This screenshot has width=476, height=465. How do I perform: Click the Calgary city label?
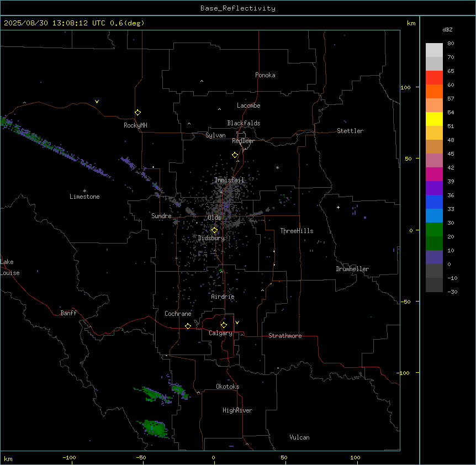[221, 333]
